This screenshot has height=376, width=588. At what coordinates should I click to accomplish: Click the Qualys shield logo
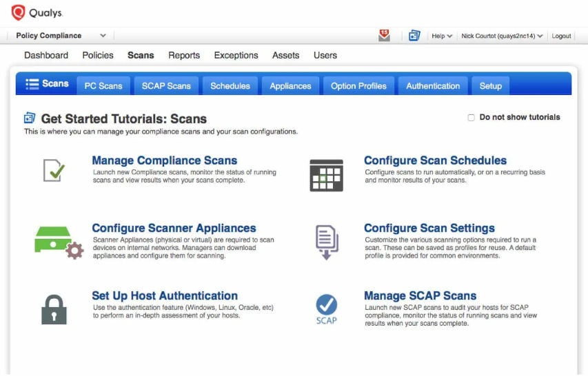[18, 12]
